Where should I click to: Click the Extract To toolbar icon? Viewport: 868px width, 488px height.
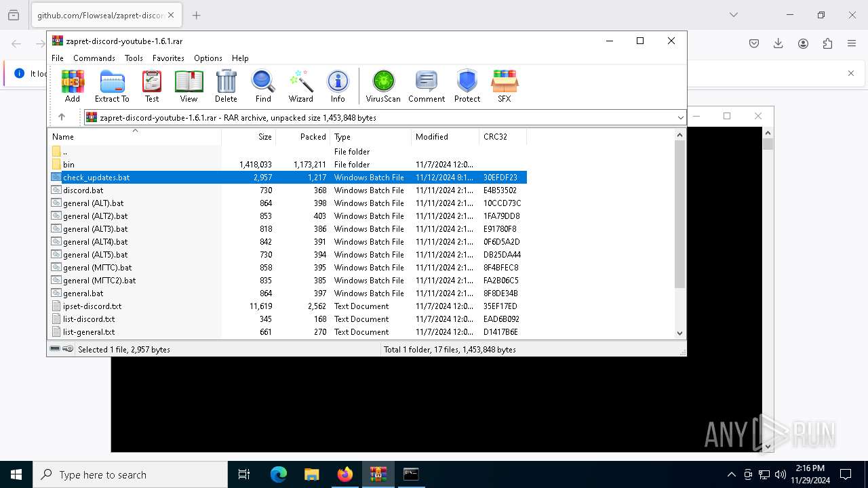point(112,86)
